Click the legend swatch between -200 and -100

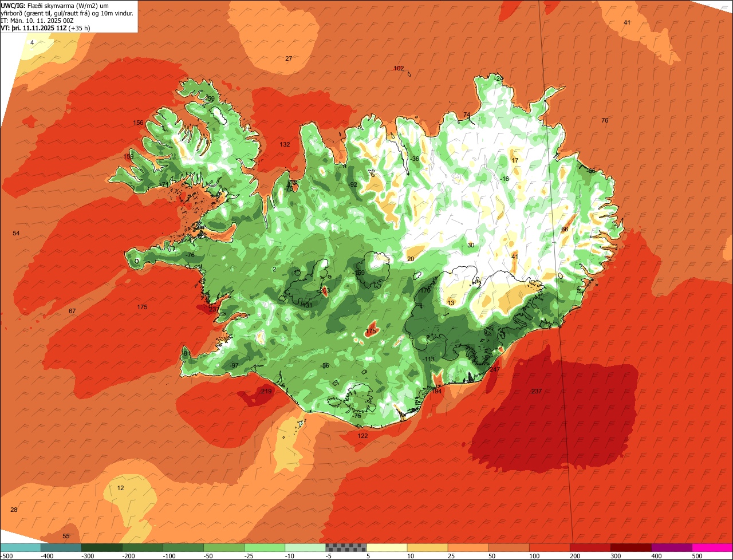pos(143,547)
